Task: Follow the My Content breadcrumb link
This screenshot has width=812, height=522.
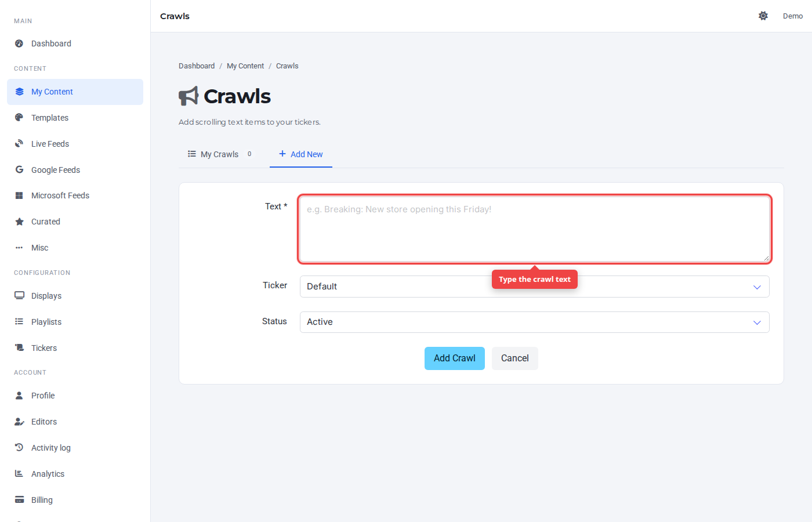Action: click(245, 66)
